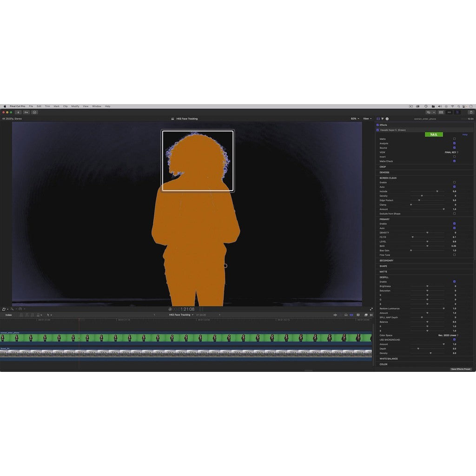Open the HK5 Face Tracking timeline dropdown
The height and width of the screenshot is (476, 476).
(x=181, y=315)
